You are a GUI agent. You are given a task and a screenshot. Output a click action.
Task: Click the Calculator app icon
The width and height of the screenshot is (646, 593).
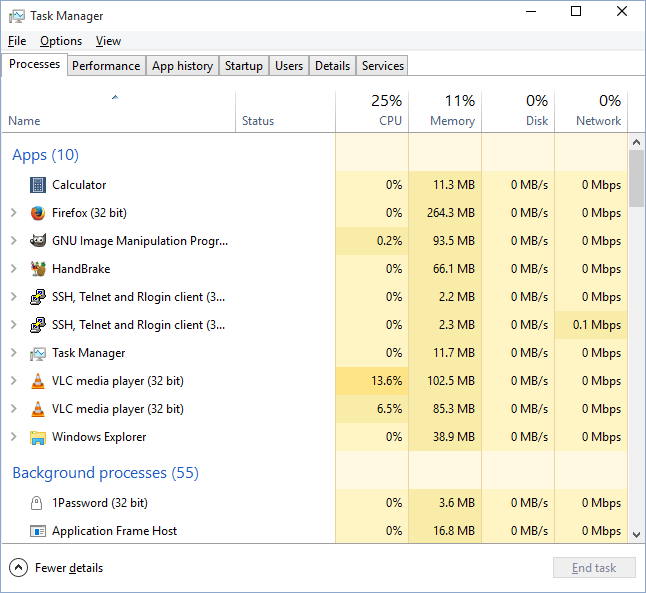coord(38,185)
